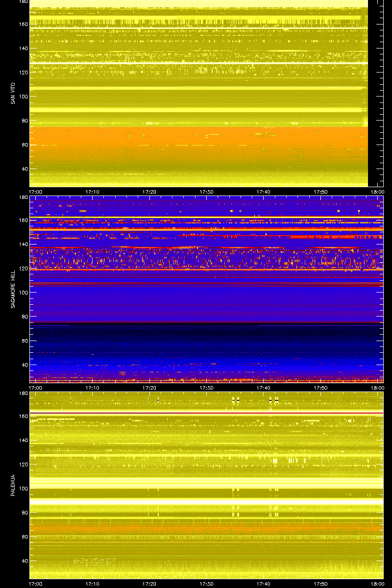Select the 120 axis value on Sagamore Hill
The image size is (392, 588).
(x=23, y=269)
